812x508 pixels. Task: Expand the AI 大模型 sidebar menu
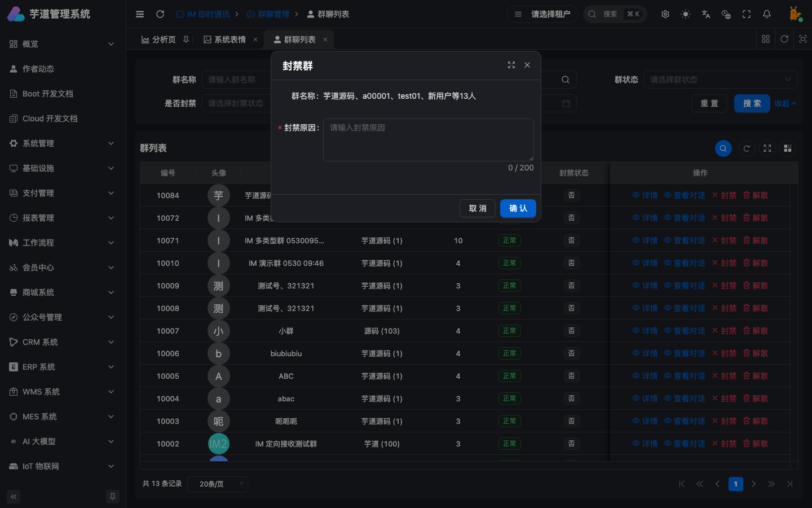coord(63,441)
